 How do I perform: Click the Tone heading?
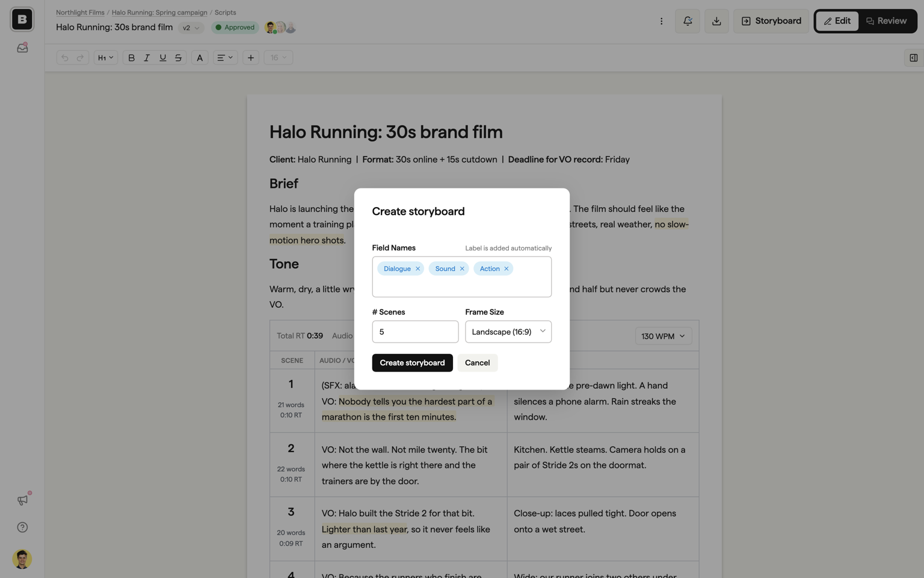click(x=284, y=264)
